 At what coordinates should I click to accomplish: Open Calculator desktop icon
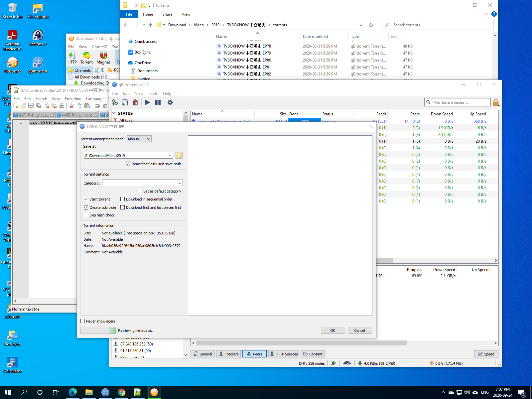tap(12, 365)
